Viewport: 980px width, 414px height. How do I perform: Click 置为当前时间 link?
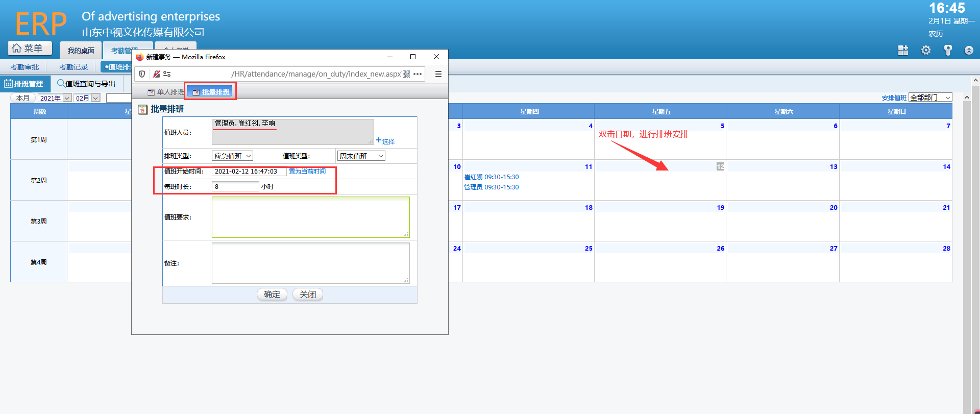(307, 172)
